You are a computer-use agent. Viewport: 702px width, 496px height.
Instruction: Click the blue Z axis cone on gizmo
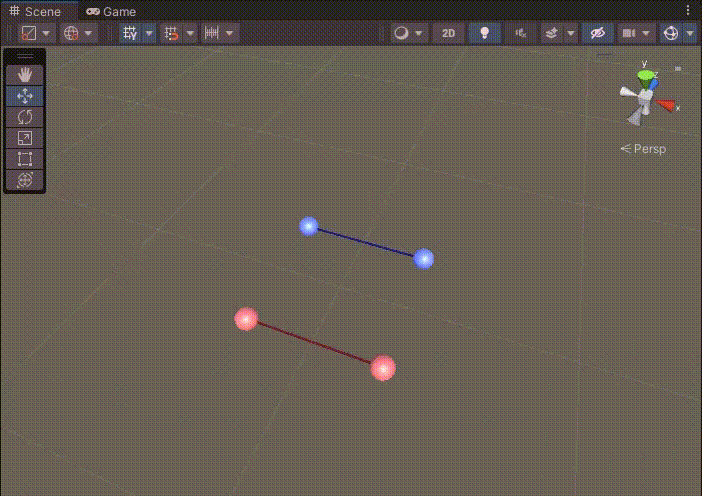point(654,84)
